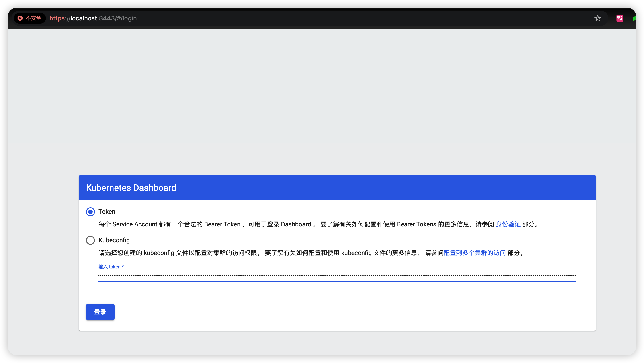
Task: Select the Token radio button
Action: click(x=90, y=212)
